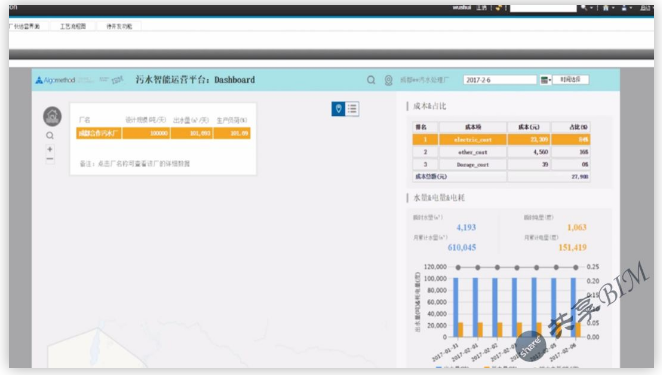The image size is (662, 375).
Task: Click the wushui username in top bar
Action: pos(461,8)
